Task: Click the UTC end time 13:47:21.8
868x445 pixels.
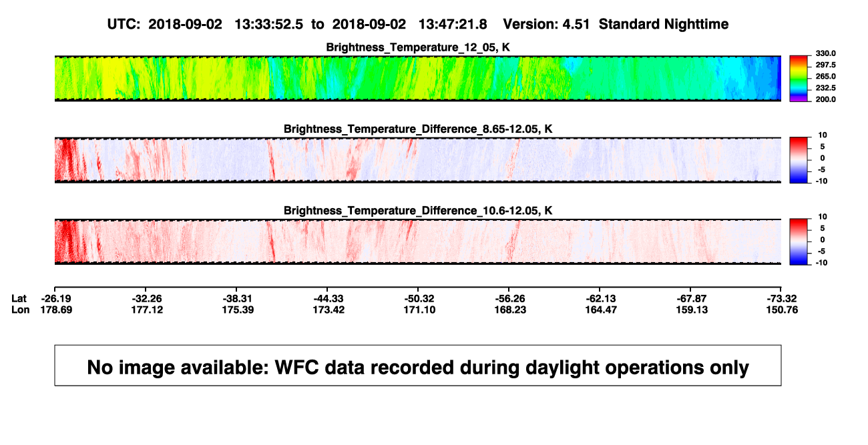Action: (x=453, y=24)
